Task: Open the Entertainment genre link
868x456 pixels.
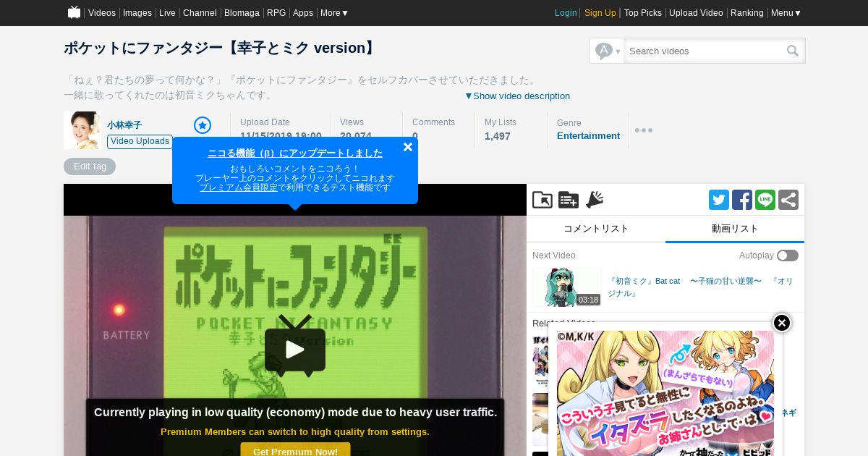Action: click(588, 136)
